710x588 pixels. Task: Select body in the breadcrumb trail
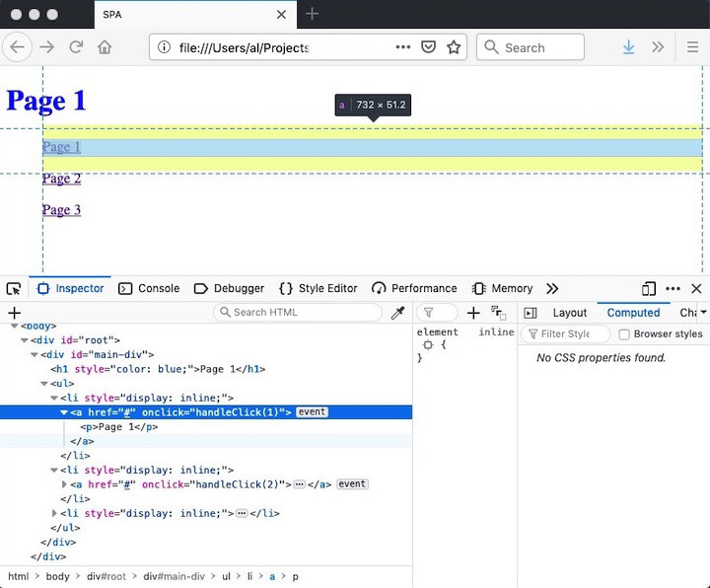pos(57,576)
